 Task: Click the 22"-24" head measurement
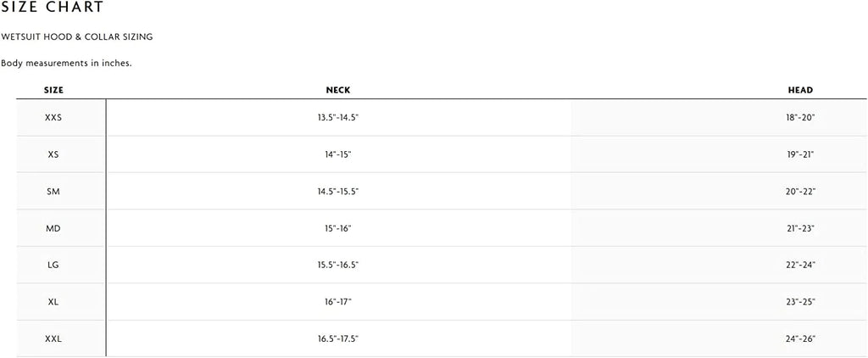point(800,265)
